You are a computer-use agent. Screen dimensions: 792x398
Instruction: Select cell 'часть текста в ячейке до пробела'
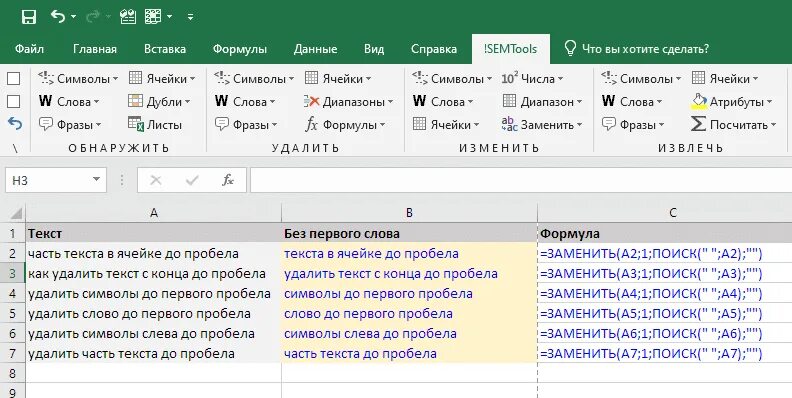[154, 254]
